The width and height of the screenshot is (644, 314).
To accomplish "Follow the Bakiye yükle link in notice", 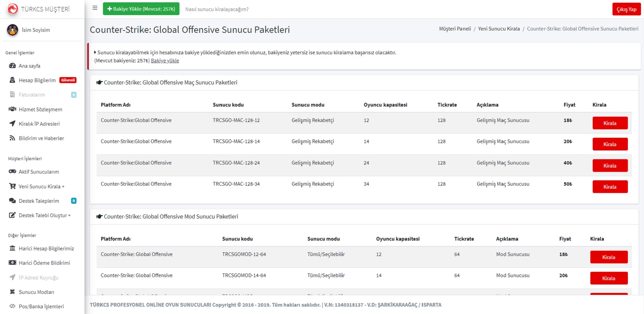I will pyautogui.click(x=165, y=61).
